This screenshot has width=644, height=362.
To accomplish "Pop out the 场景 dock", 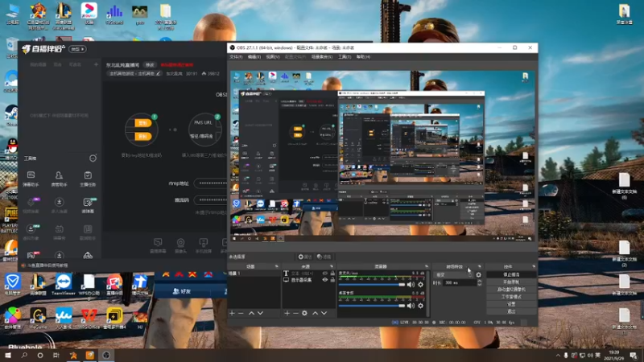I will click(x=276, y=266).
